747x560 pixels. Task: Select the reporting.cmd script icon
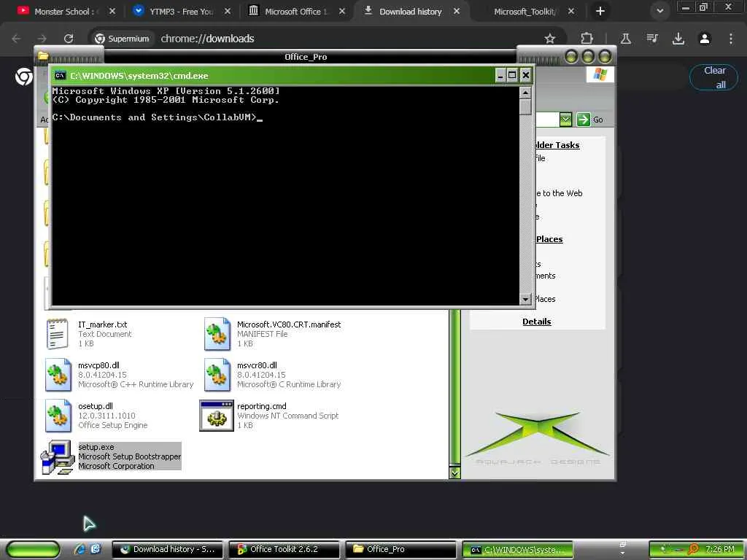tap(216, 416)
